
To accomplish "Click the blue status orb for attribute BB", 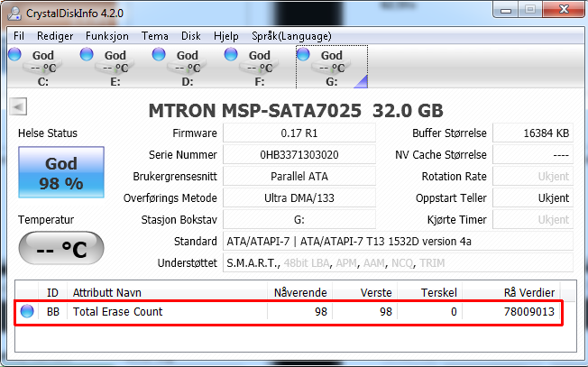I will [27, 311].
